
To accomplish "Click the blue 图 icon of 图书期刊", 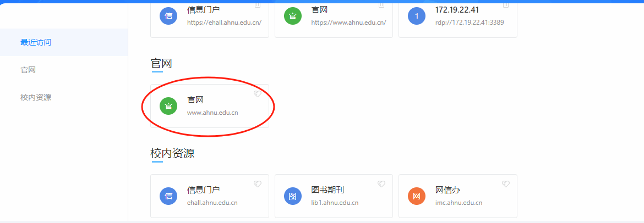I will (x=292, y=196).
